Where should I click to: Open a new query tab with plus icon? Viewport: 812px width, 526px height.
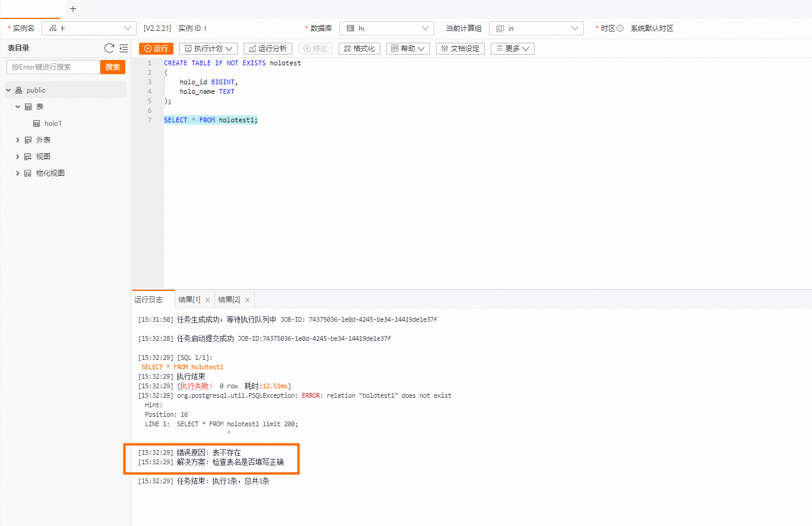[73, 9]
